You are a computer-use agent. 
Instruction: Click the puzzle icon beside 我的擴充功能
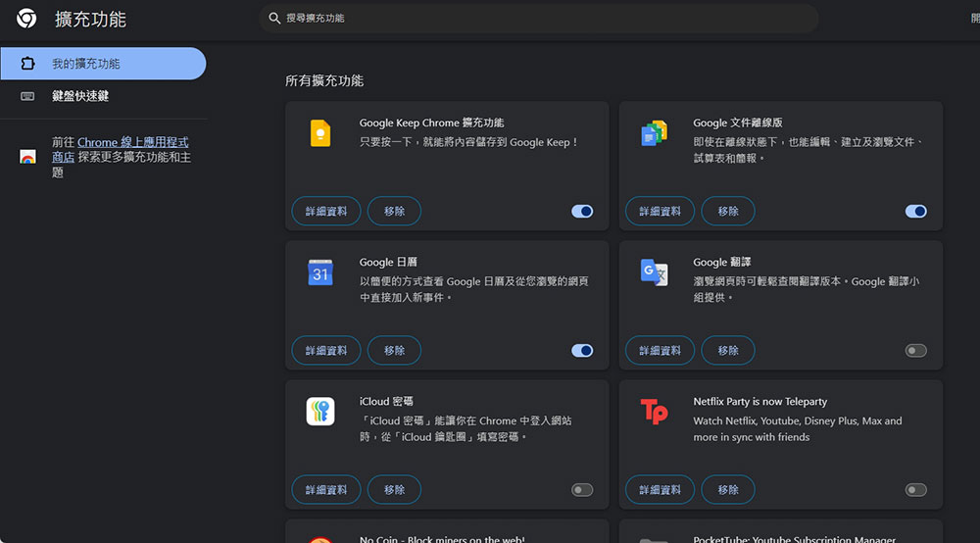27,63
